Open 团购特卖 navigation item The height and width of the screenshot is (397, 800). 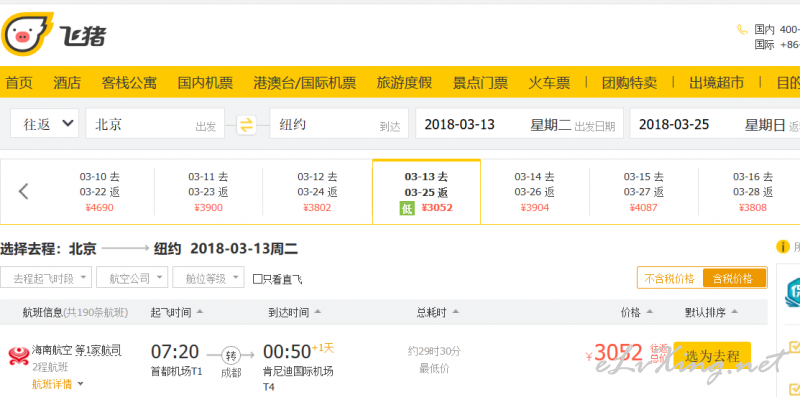pos(629,83)
